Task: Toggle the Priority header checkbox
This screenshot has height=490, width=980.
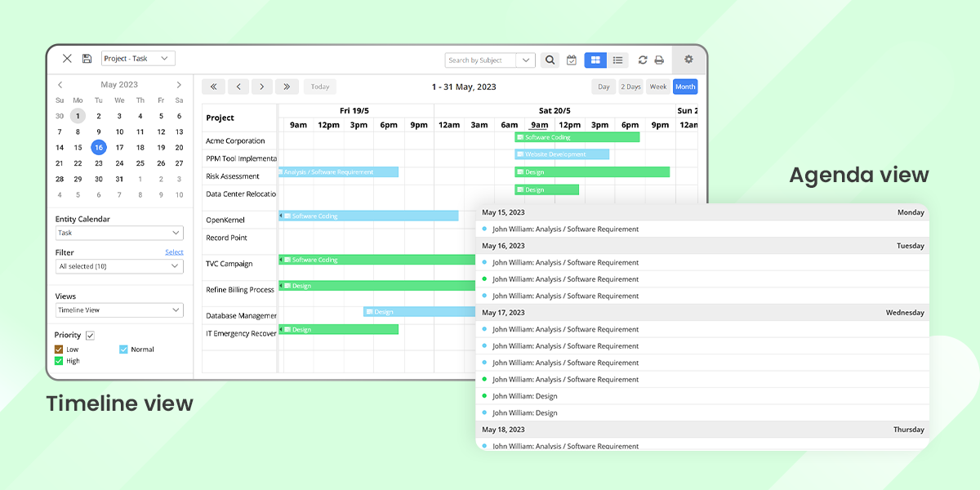Action: [90, 335]
